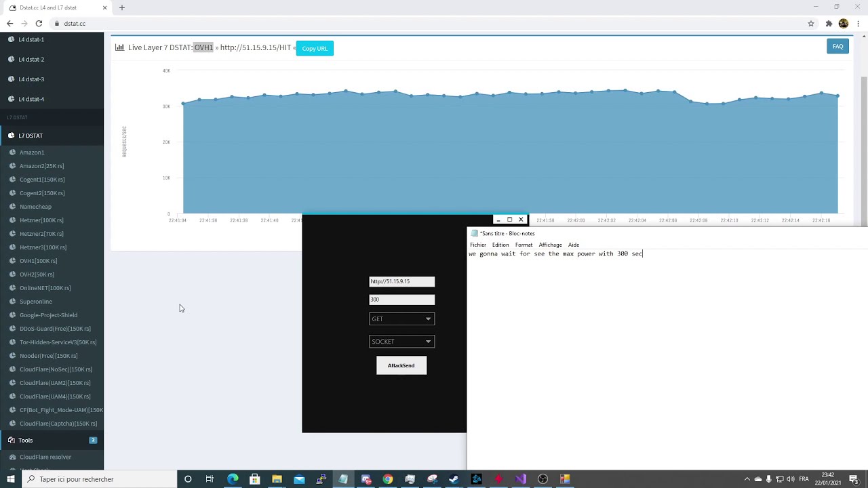Open the Windows Start menu
Image resolution: width=868 pixels, height=488 pixels.
click(10, 479)
